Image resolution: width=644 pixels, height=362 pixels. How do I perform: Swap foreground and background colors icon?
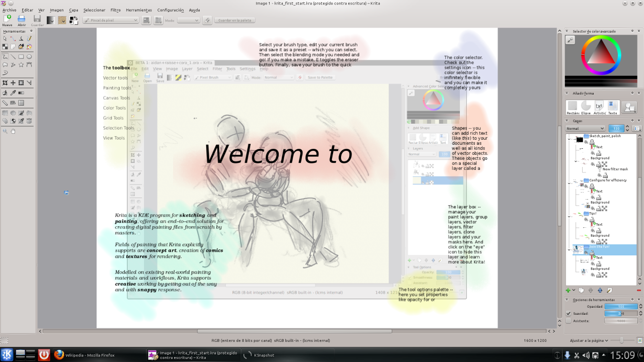(x=76, y=17)
